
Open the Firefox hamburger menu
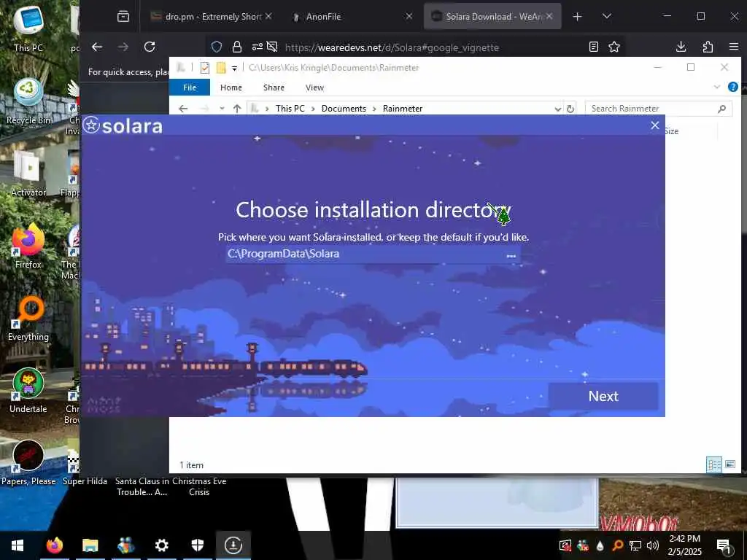click(x=734, y=47)
